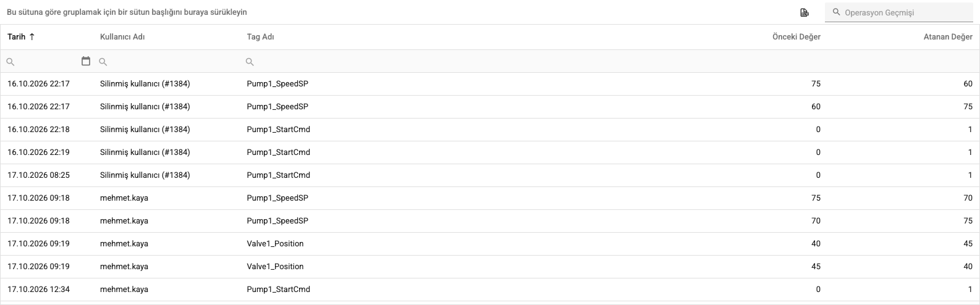980x305 pixels.
Task: Select the 17.10.2026 08:25 Pump1_StartCmd row
Action: 490,175
